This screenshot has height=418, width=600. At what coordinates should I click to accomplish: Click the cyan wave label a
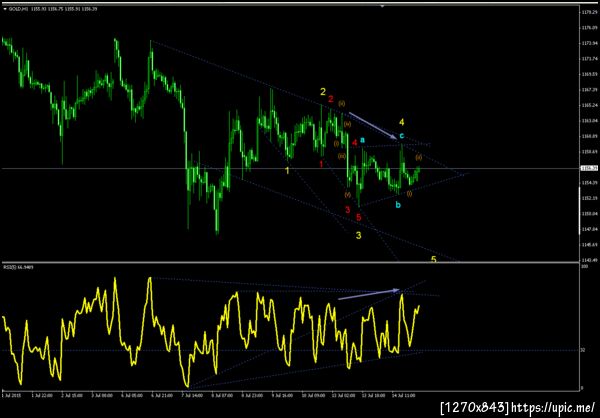(x=362, y=140)
